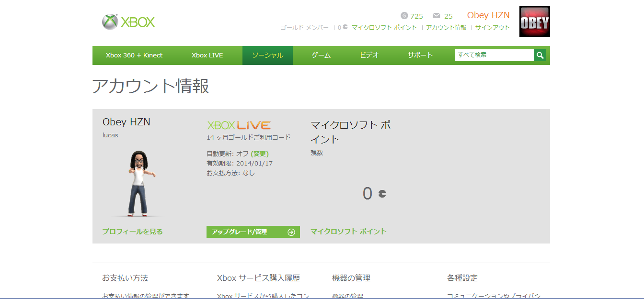
Task: Click the Obey HZN gamertag in the header
Action: click(x=488, y=15)
